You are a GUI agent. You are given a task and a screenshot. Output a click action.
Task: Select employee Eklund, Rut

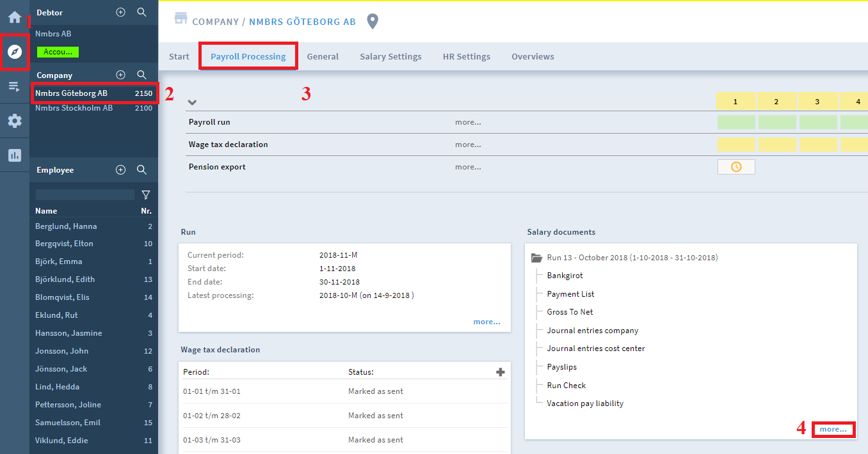(x=93, y=315)
